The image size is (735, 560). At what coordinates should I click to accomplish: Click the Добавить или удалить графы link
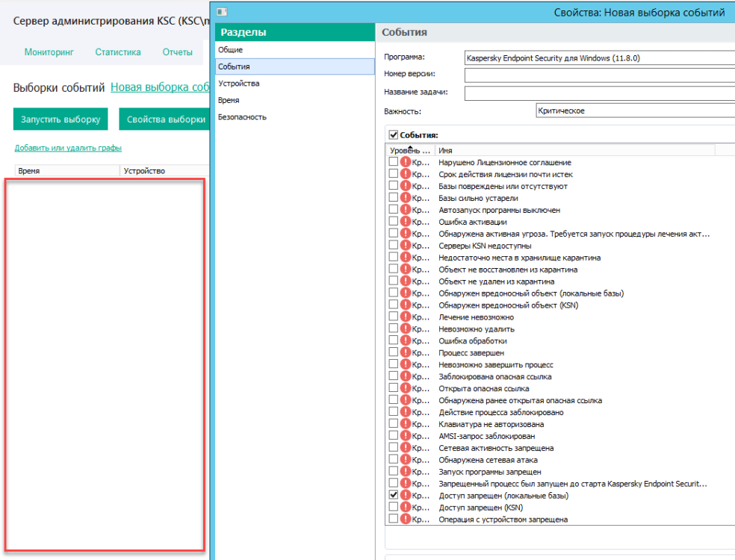pyautogui.click(x=68, y=148)
